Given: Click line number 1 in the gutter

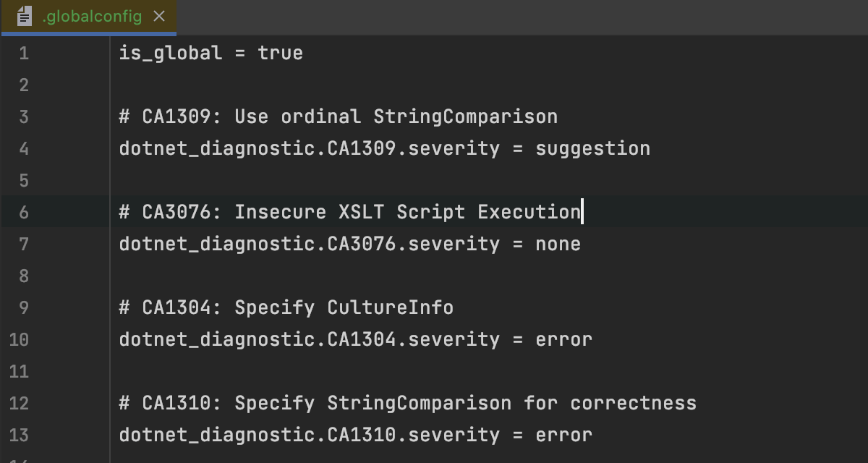Looking at the screenshot, I should tap(24, 53).
